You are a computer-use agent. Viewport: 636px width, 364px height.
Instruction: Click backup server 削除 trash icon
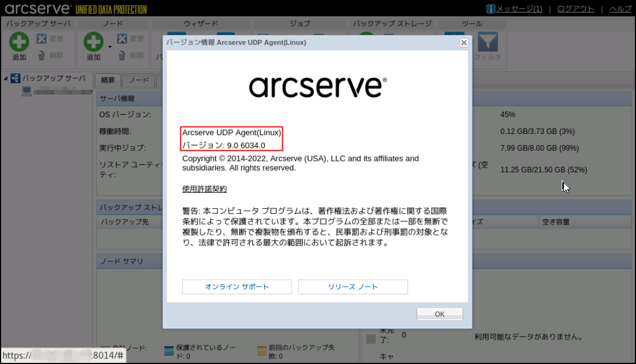click(41, 56)
